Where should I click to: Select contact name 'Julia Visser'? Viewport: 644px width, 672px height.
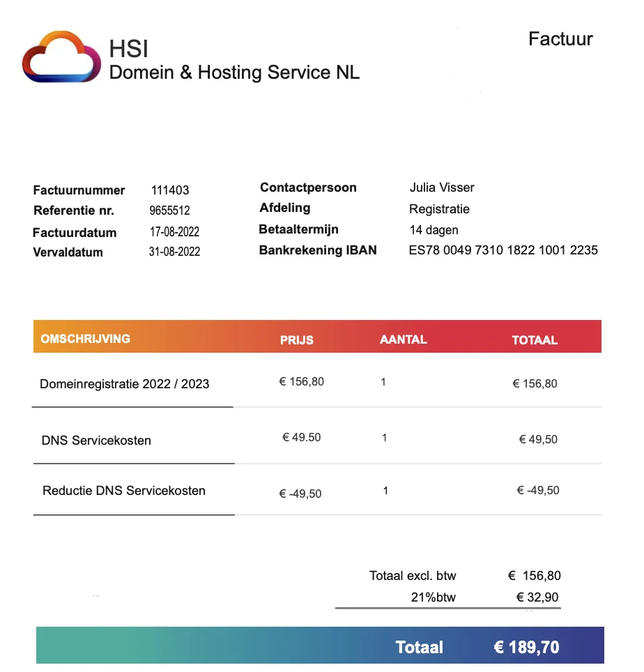[442, 188]
